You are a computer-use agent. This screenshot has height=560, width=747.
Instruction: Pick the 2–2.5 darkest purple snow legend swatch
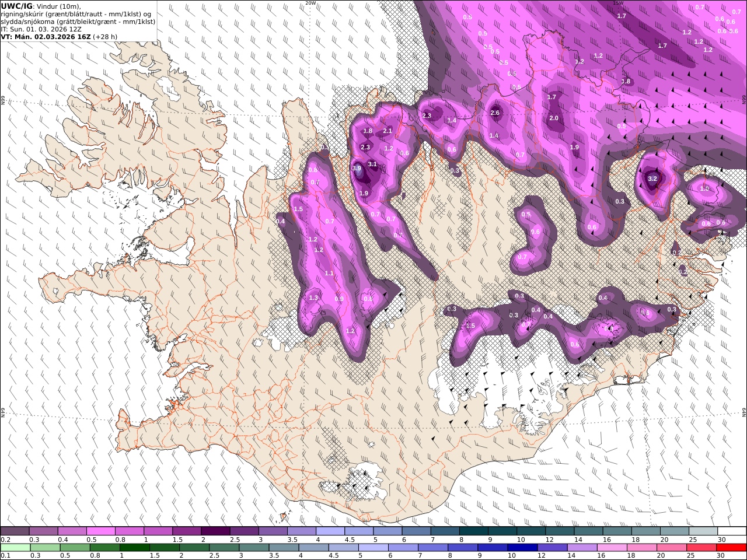pos(215,531)
